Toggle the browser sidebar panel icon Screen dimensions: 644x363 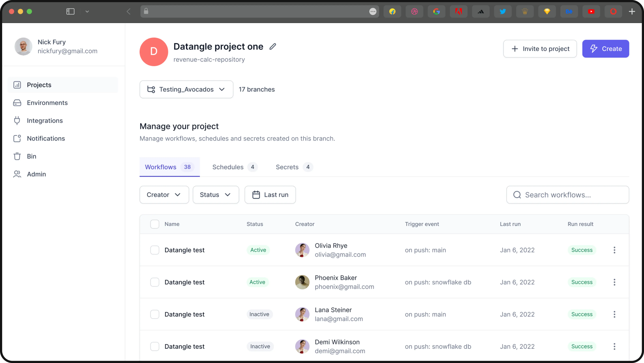tap(70, 12)
